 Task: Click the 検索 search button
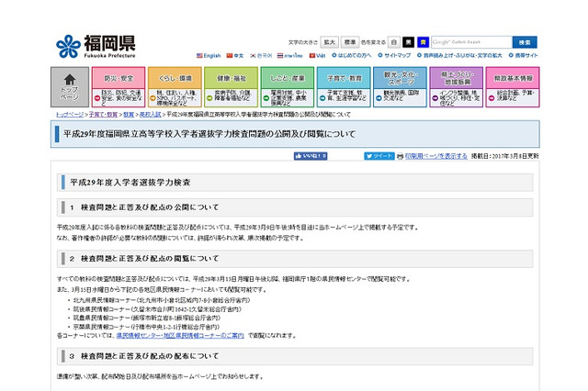tap(525, 42)
